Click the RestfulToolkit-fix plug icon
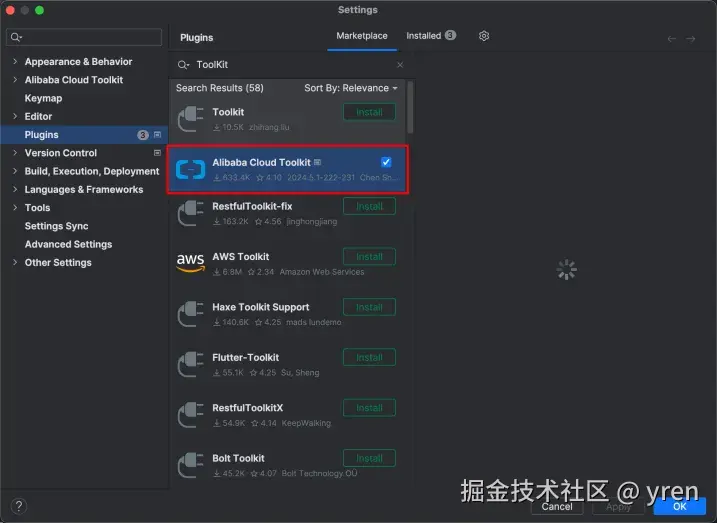The height and width of the screenshot is (523, 717). coord(190,213)
